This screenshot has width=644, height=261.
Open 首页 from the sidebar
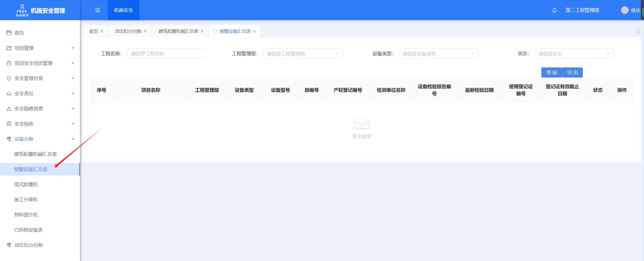pos(19,33)
